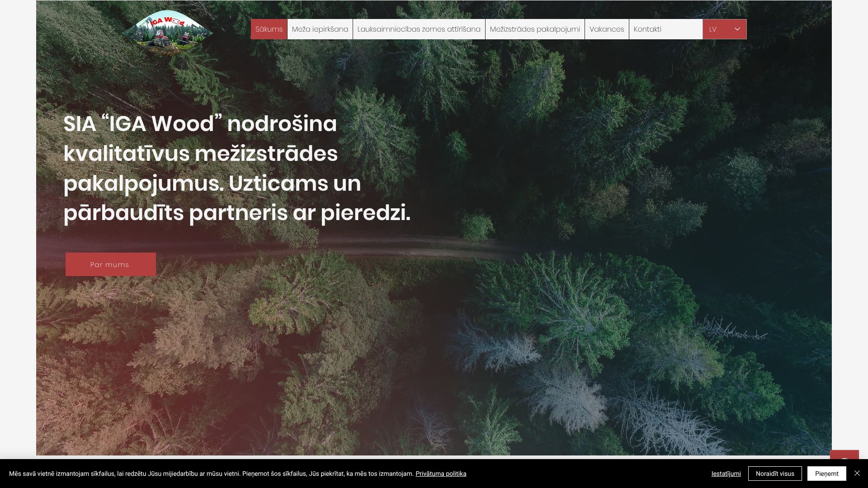Open cookie Iestatījumi settings link
This screenshot has width=868, height=488.
[726, 474]
